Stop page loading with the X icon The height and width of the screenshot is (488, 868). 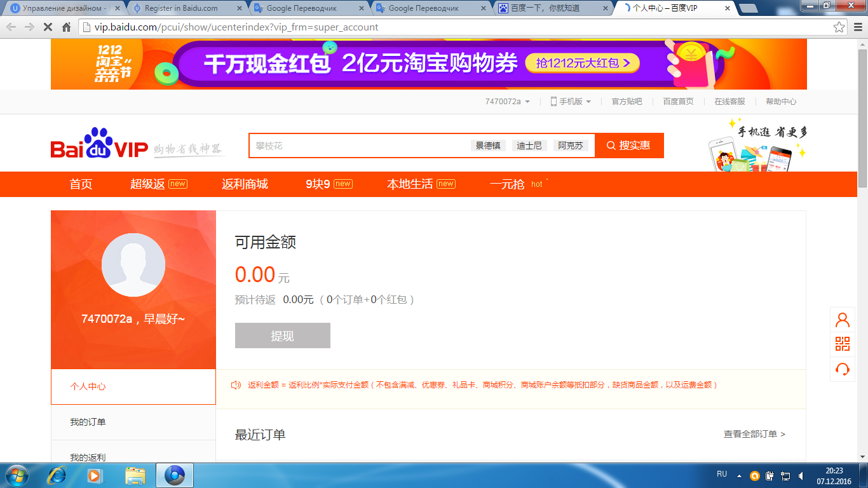48,27
